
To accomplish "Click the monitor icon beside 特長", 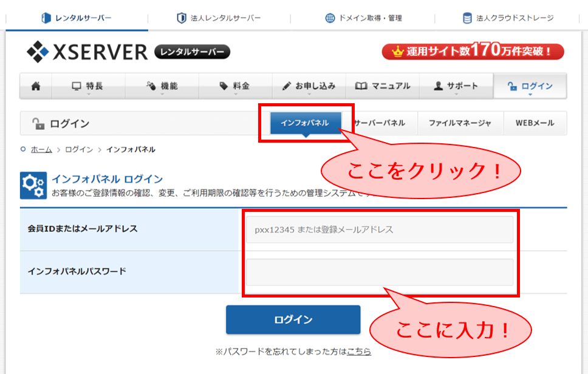I will [x=77, y=86].
